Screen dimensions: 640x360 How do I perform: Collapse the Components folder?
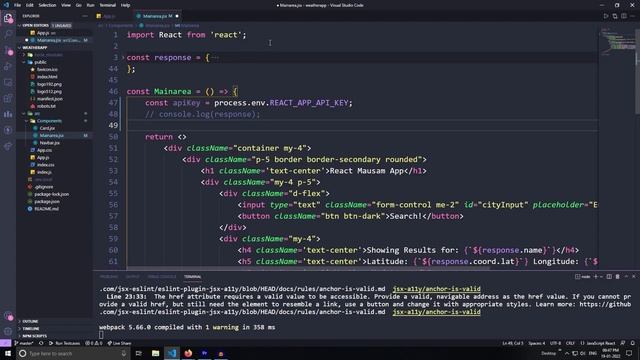27,121
